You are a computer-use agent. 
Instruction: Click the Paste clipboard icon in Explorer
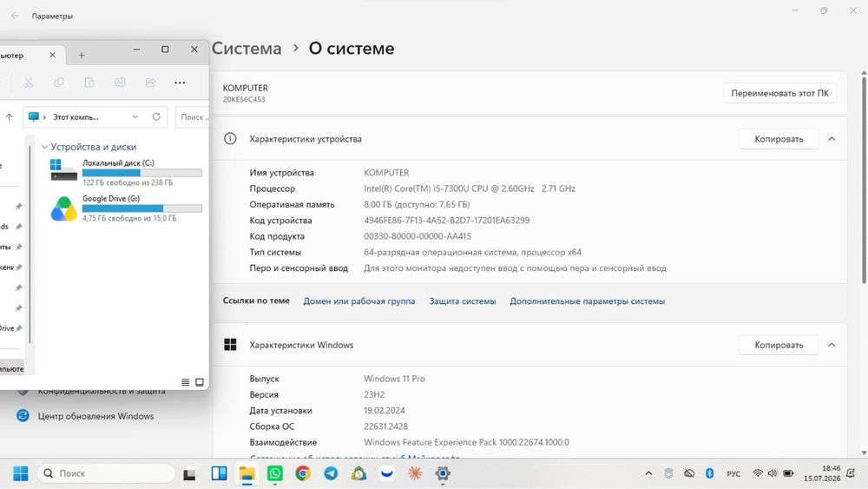point(89,83)
